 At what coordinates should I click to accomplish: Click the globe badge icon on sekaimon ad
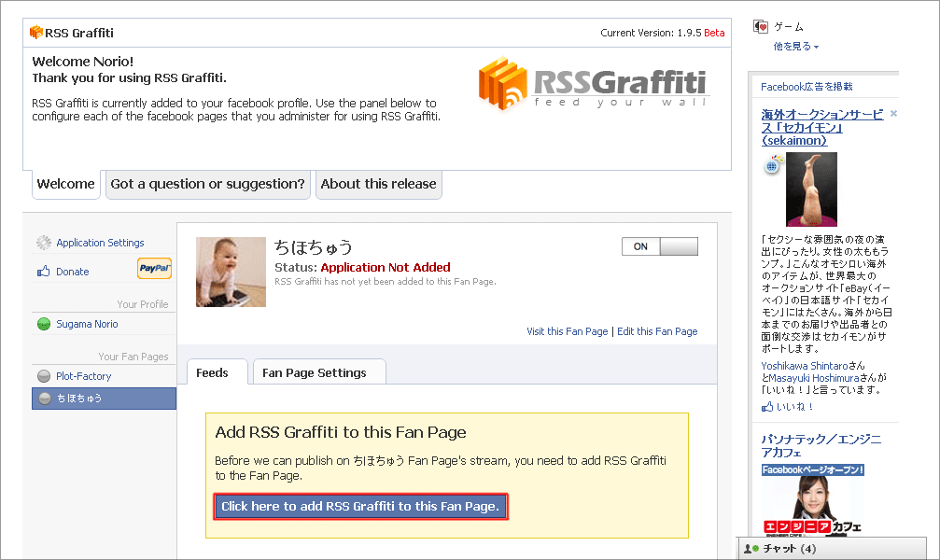(x=772, y=165)
